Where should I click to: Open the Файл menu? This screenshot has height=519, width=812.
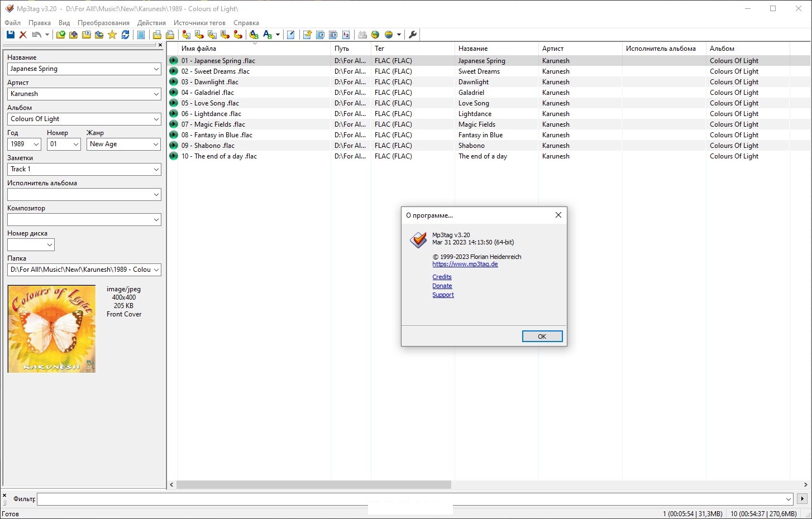point(12,23)
